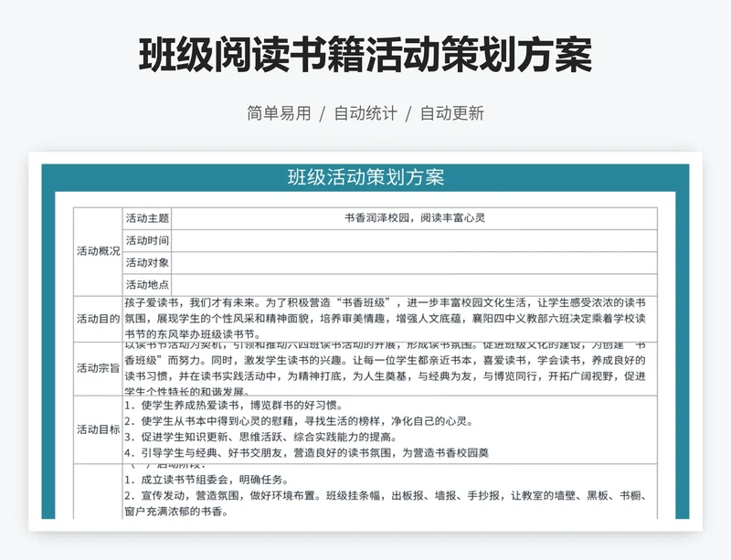Click the empty input cell beside 活动地点
Image resolution: width=731 pixels, height=560 pixels.
pos(415,285)
